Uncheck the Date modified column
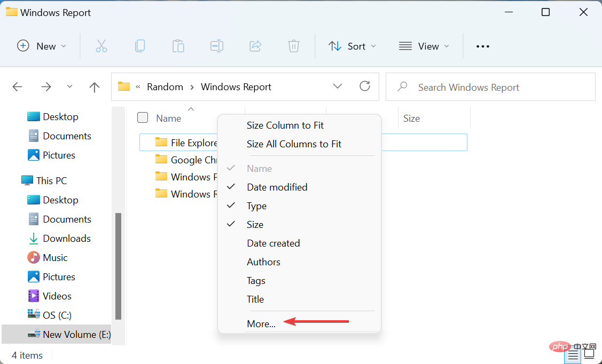 [x=277, y=187]
